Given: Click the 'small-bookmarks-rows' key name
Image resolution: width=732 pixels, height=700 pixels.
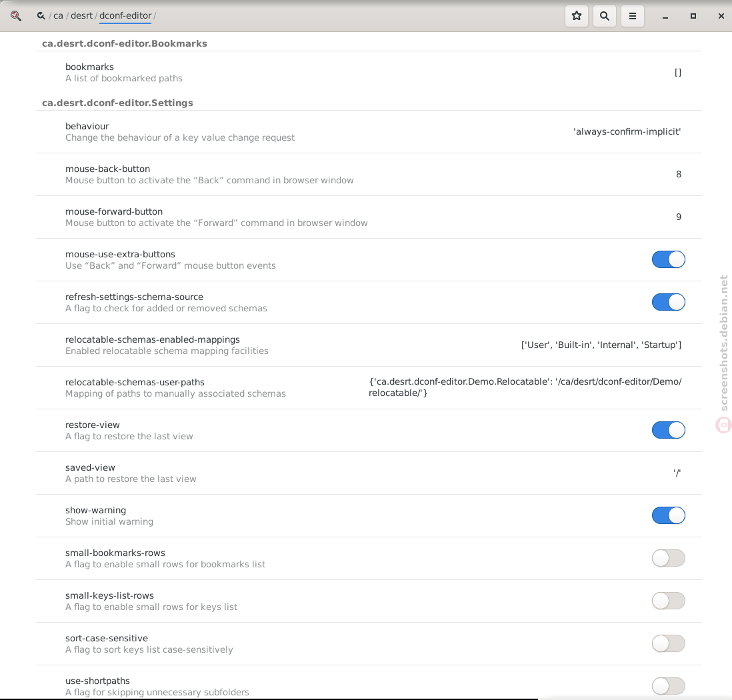Looking at the screenshot, I should coord(115,553).
